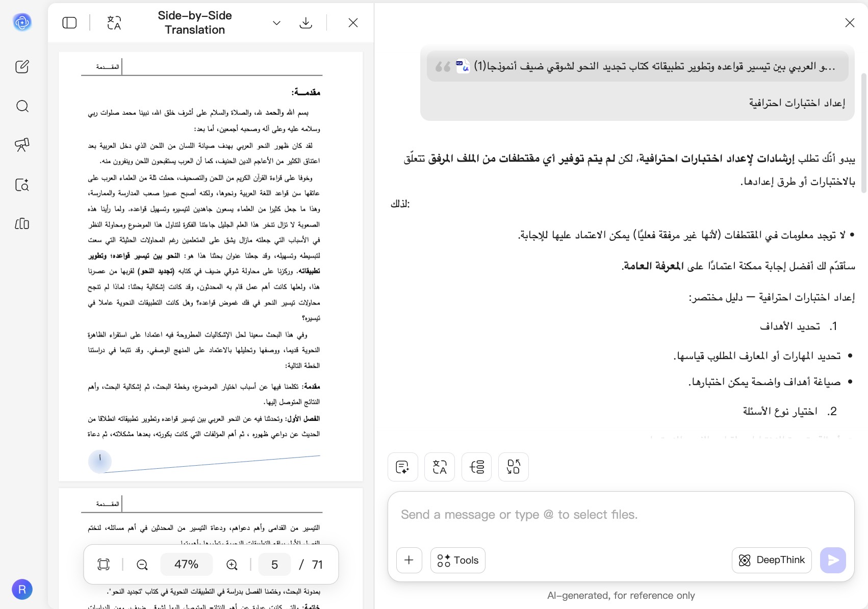The image size is (868, 609).
Task: Open the search icon in left sidebar
Action: pos(22,106)
